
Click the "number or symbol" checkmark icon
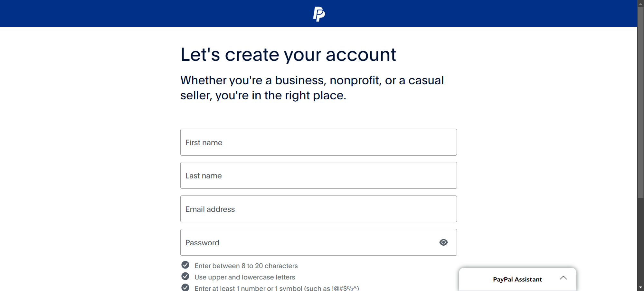[x=185, y=287]
